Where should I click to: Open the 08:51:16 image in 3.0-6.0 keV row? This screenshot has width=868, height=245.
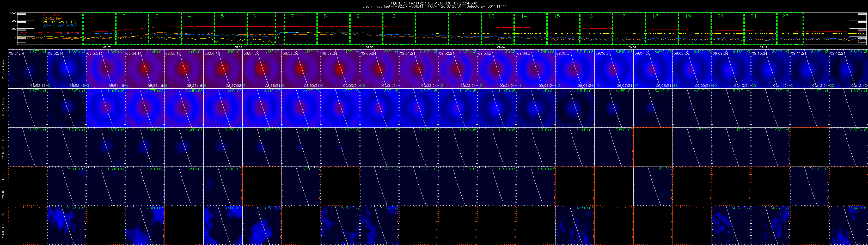tap(27, 69)
